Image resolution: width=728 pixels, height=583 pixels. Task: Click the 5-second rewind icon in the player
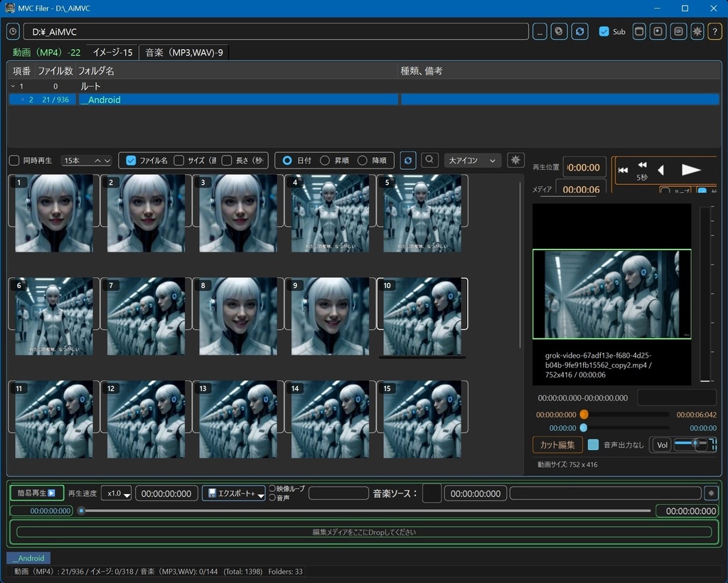coord(642,169)
